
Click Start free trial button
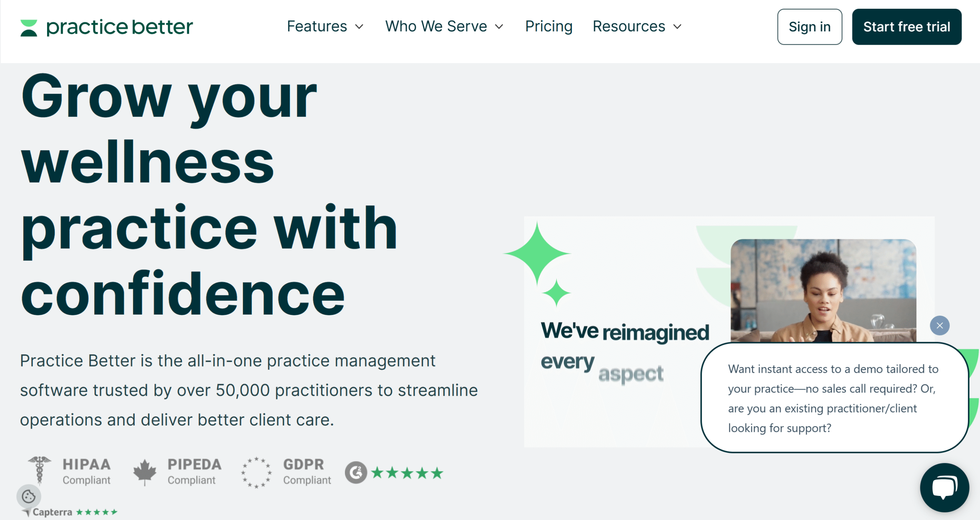(x=906, y=27)
